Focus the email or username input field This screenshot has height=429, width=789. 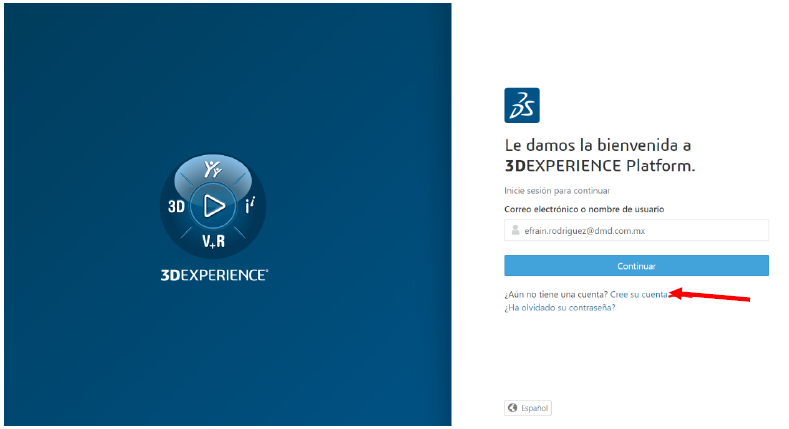tap(637, 230)
